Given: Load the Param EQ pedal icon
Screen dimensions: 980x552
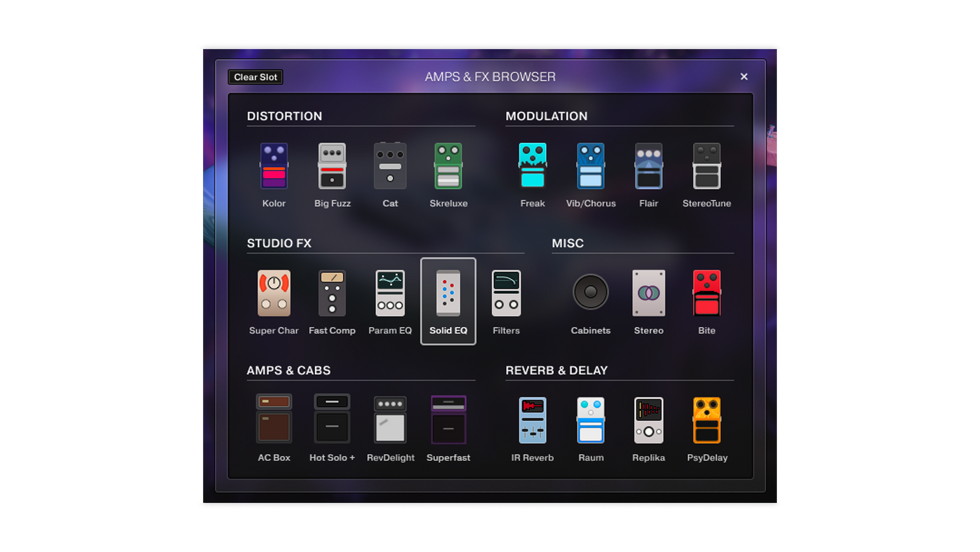Looking at the screenshot, I should [x=390, y=293].
